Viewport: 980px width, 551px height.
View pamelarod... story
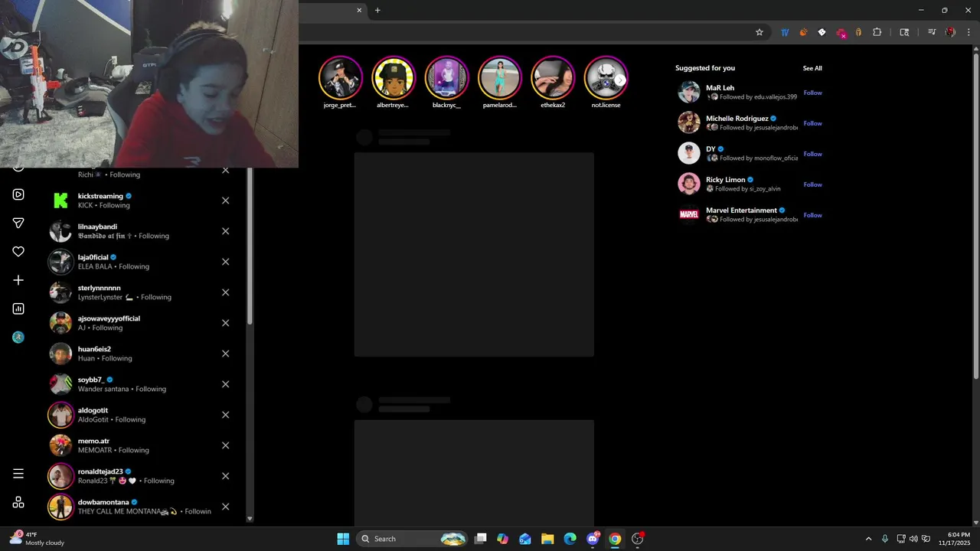click(x=500, y=78)
